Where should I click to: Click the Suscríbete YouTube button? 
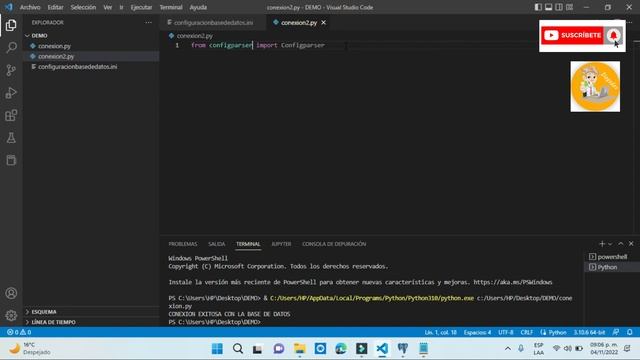572,36
